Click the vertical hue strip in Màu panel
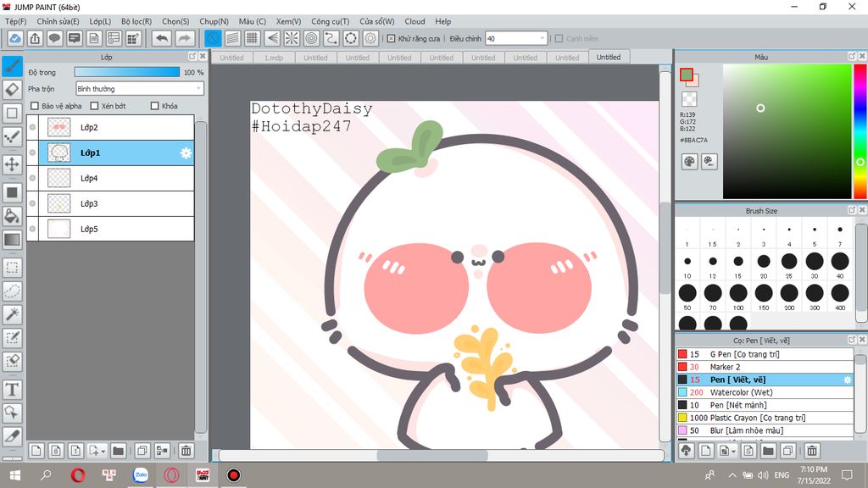868x488 pixels. pyautogui.click(x=860, y=131)
